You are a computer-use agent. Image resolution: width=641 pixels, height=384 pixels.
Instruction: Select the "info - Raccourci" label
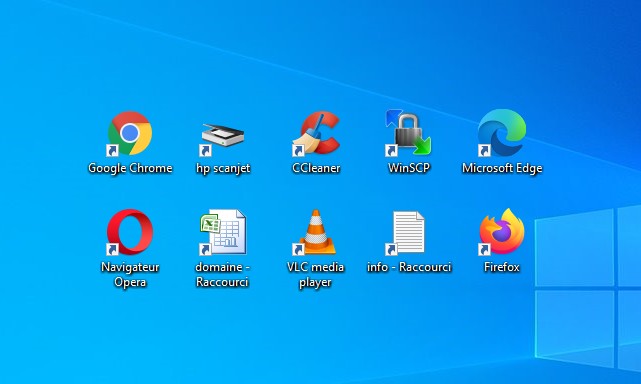pos(409,267)
